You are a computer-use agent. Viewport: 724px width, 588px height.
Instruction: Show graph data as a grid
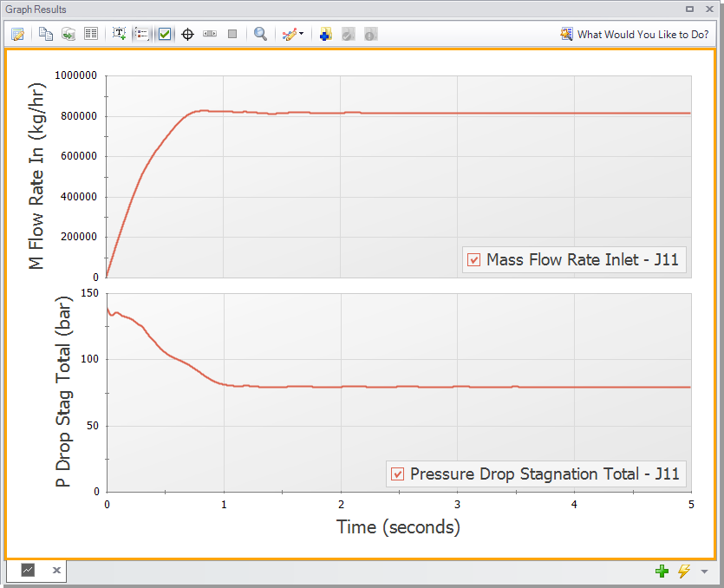[93, 34]
